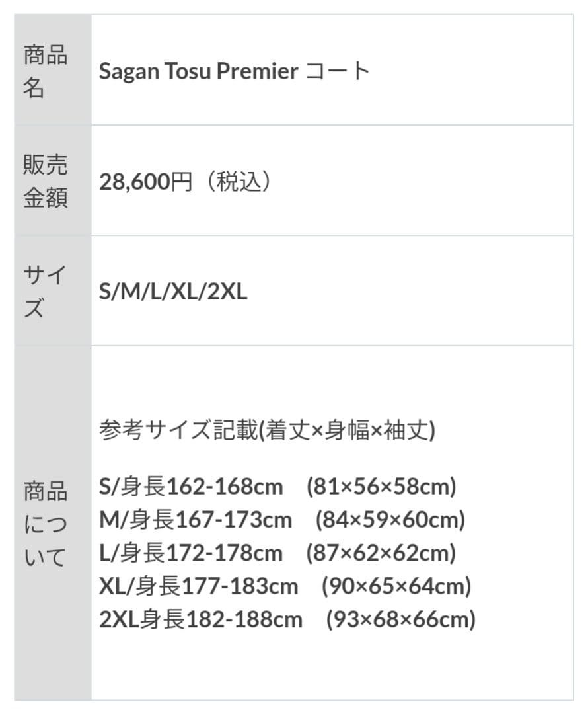Click the S/身長162-168cm height range
The height and width of the screenshot is (714, 588).
[x=191, y=487]
